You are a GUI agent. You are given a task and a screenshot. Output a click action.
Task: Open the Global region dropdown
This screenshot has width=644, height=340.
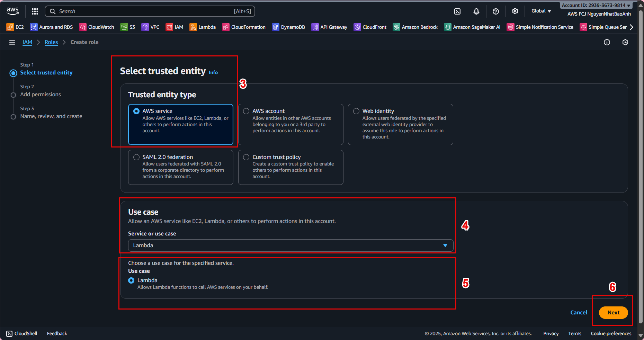[541, 11]
